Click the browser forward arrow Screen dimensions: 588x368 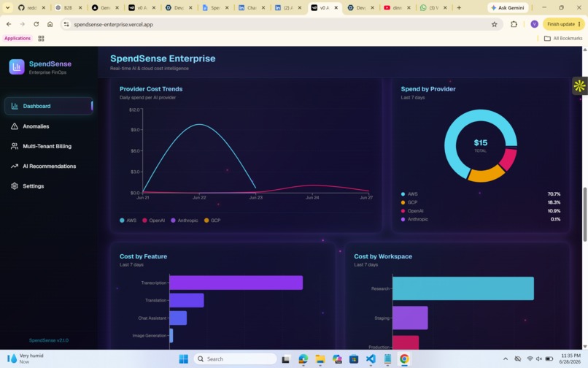coord(23,24)
